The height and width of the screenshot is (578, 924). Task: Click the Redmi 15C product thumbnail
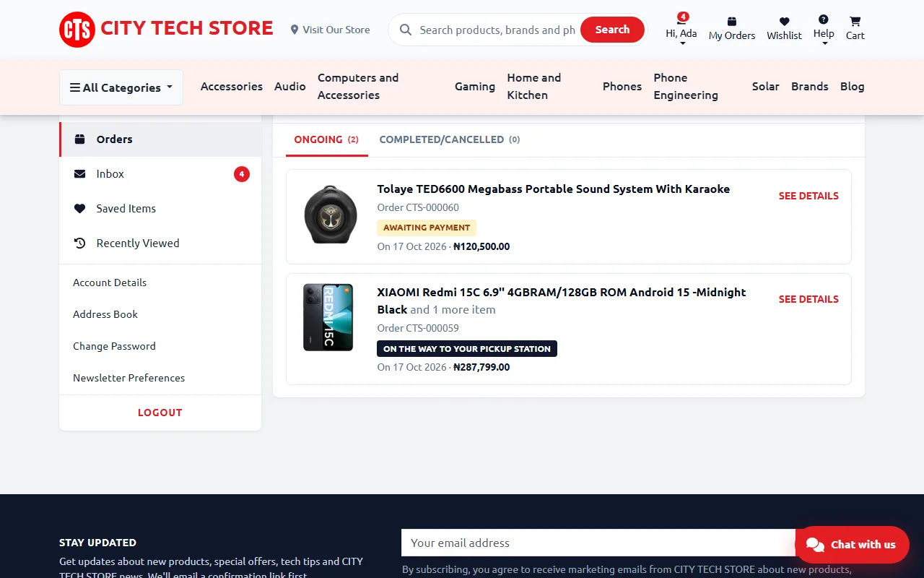coord(328,317)
